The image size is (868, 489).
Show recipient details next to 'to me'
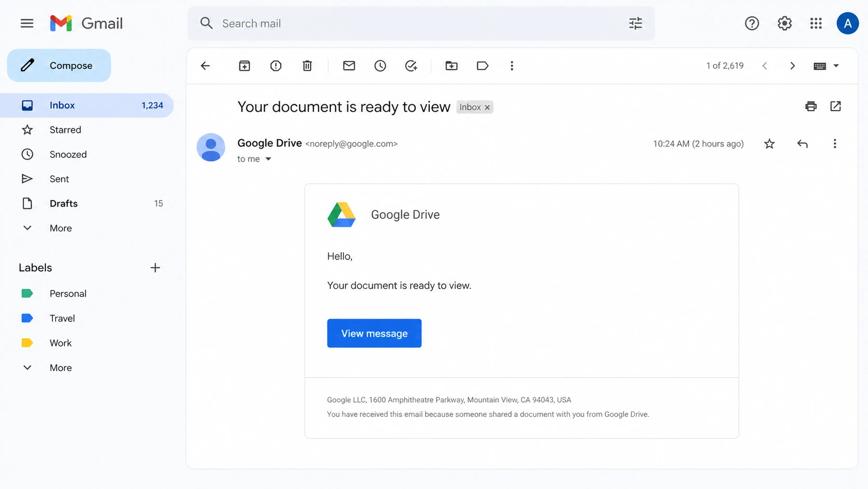[x=268, y=159]
